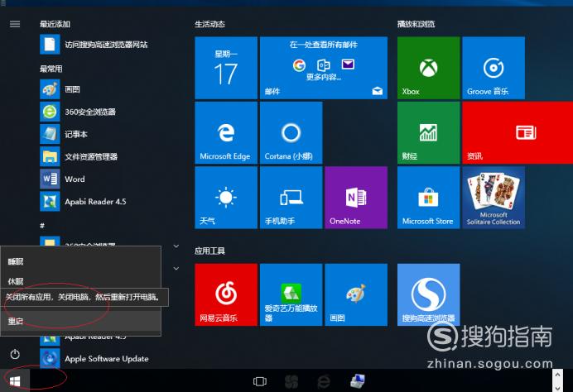
Task: Open 访问搜狗高速浏览器网站 in recently added
Action: (94, 45)
